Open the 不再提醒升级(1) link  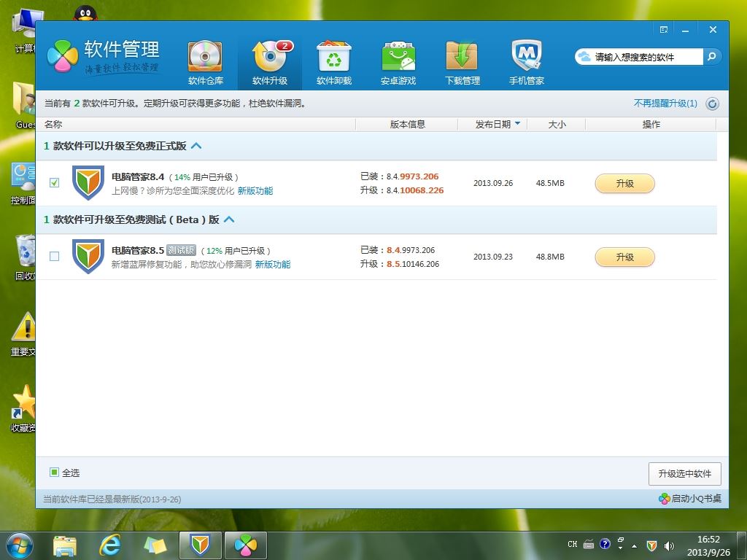coord(665,104)
